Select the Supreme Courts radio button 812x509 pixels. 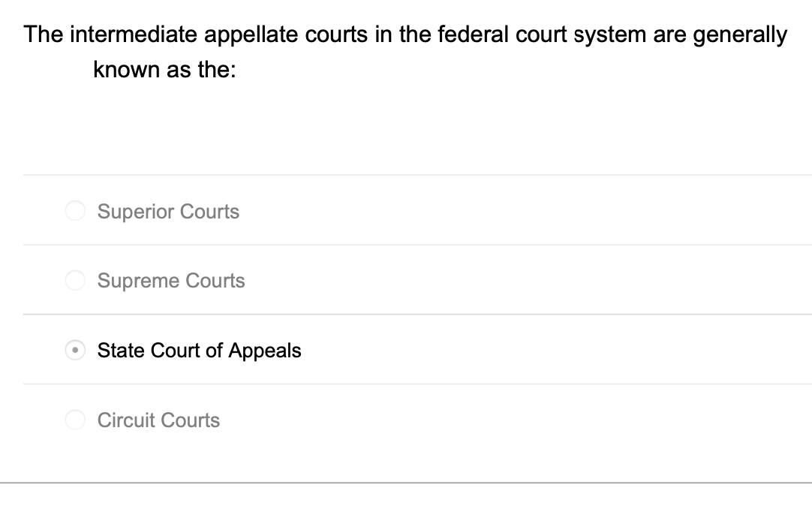pos(75,280)
